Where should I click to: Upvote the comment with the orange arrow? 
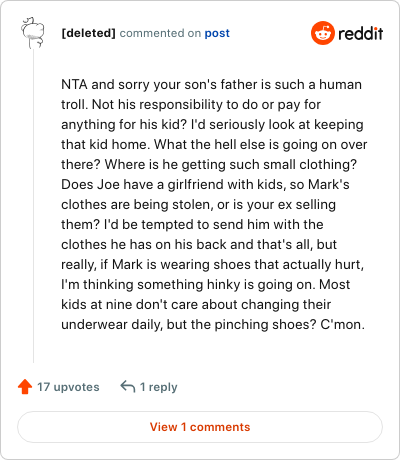tap(25, 387)
